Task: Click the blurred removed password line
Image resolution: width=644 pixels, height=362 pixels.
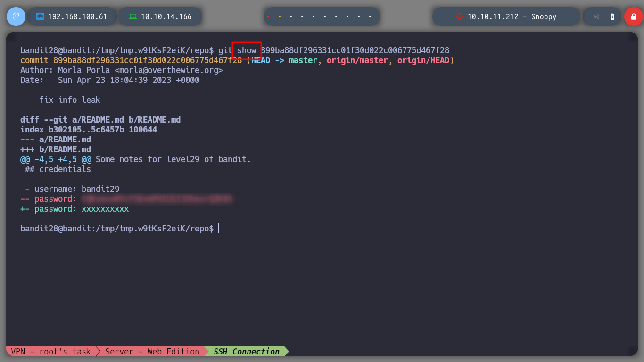Action: coord(126,199)
